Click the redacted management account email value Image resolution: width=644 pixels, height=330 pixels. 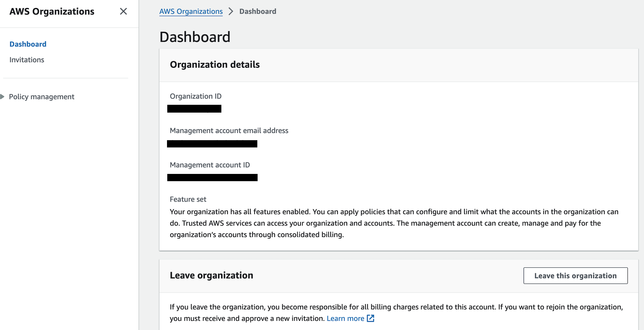(x=212, y=144)
